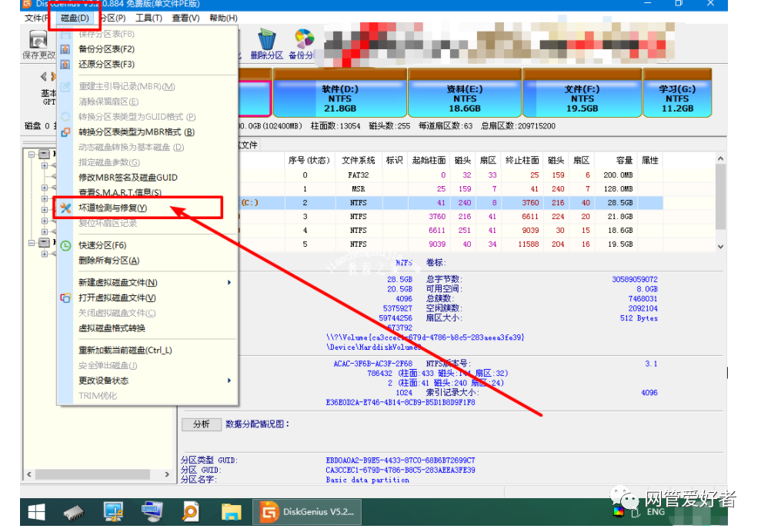Screen dimensions: 761x532
Task: Open the 查看(V) menu
Action: pos(185,18)
